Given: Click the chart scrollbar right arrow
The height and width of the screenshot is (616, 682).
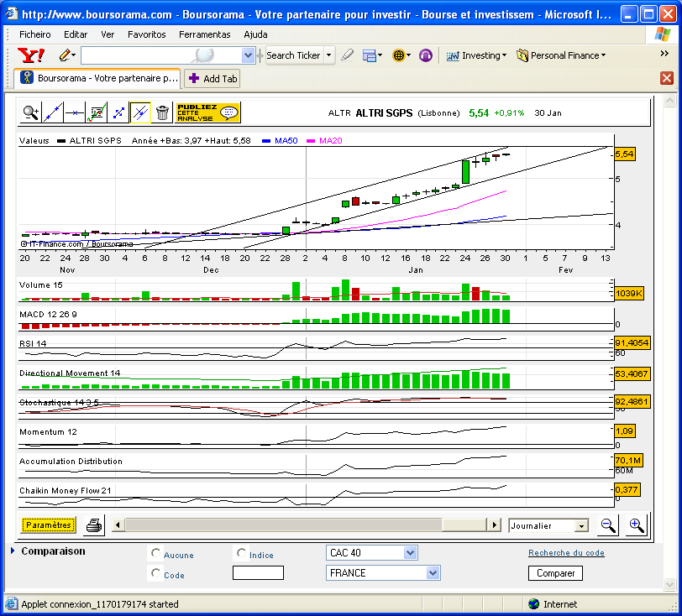Looking at the screenshot, I should (x=494, y=525).
